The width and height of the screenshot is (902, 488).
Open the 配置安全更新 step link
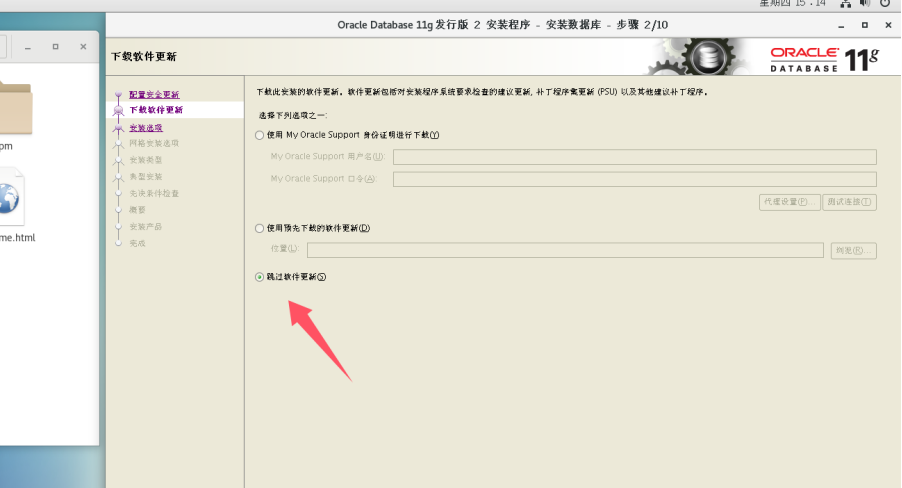click(x=154, y=94)
